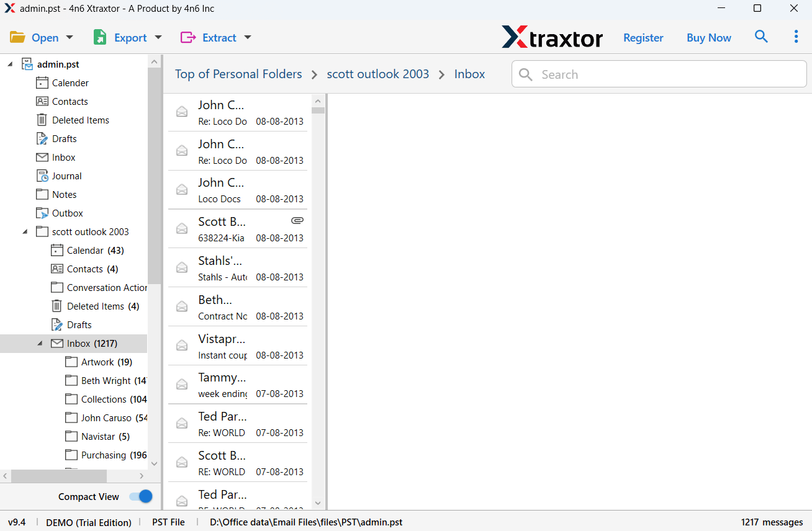
Task: Open the search magnifier icon near Buy Now
Action: 761,37
